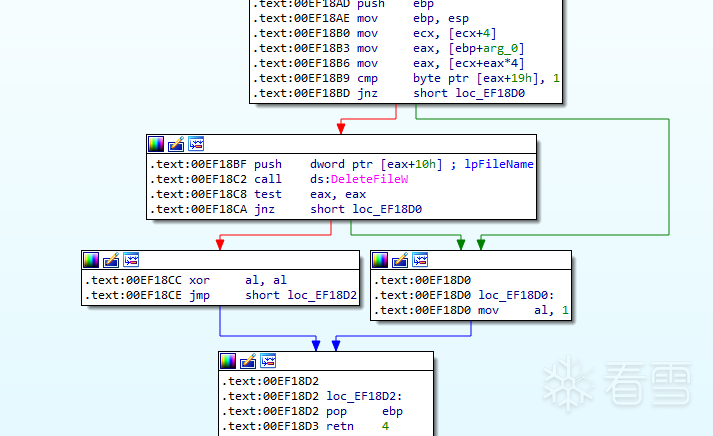This screenshot has width=713, height=436.
Task: Click the group-nodes icon on DeleteFileW block
Action: [196, 144]
